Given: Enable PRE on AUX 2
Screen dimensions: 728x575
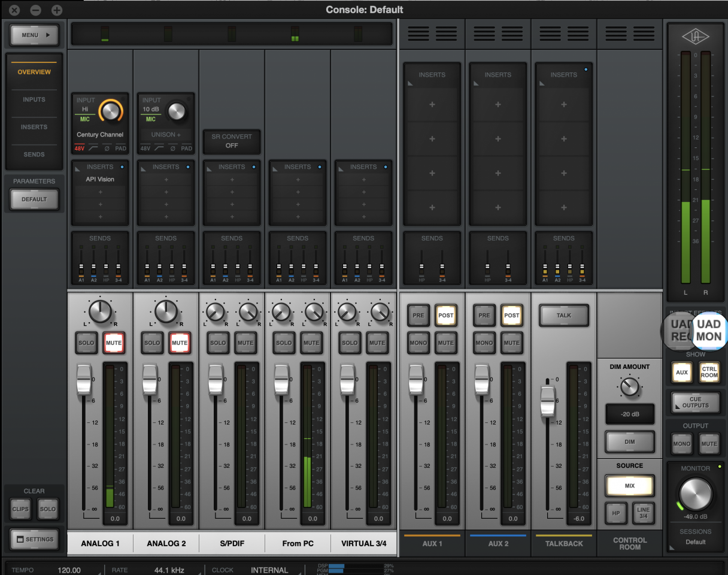Looking at the screenshot, I should click(x=484, y=315).
